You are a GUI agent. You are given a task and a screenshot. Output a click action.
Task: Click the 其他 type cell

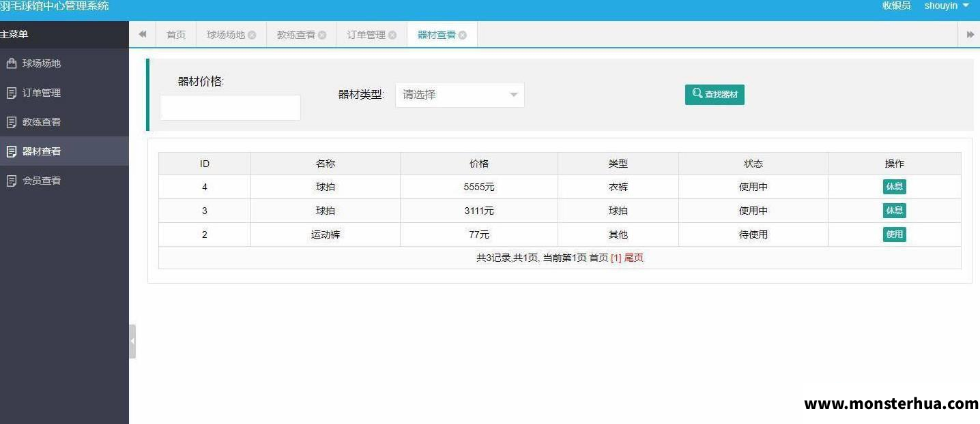pos(618,234)
